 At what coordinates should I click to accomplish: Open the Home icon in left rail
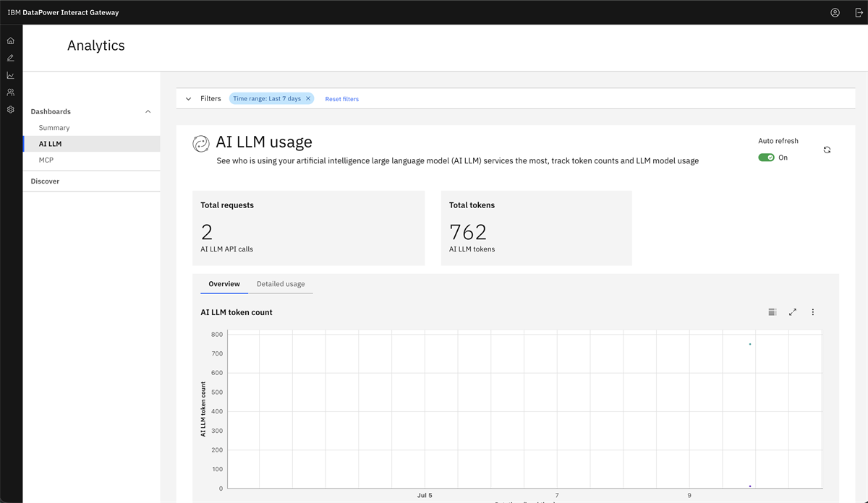click(x=10, y=40)
